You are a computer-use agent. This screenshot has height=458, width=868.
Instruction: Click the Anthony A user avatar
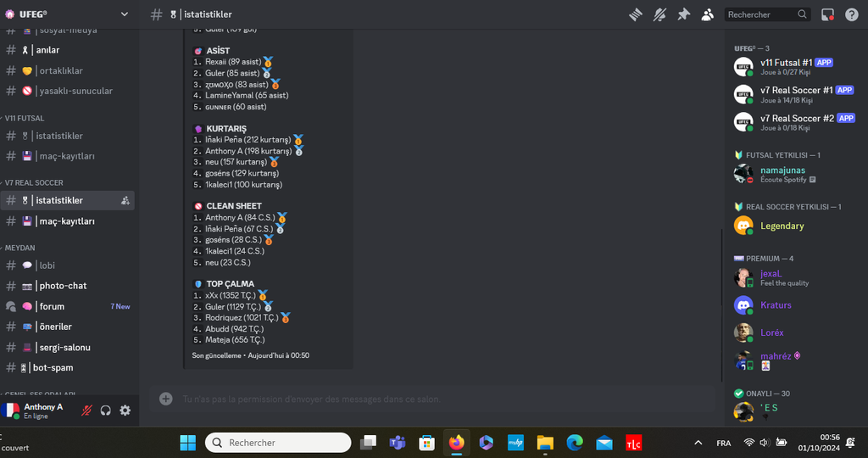10,411
